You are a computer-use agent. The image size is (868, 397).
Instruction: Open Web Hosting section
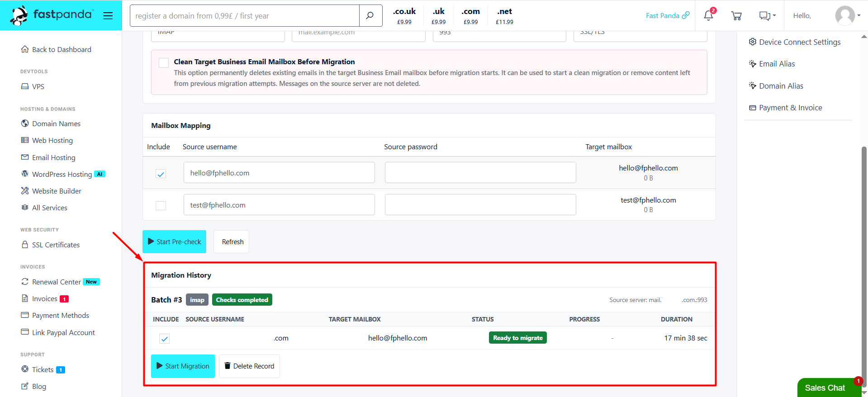[47, 140]
